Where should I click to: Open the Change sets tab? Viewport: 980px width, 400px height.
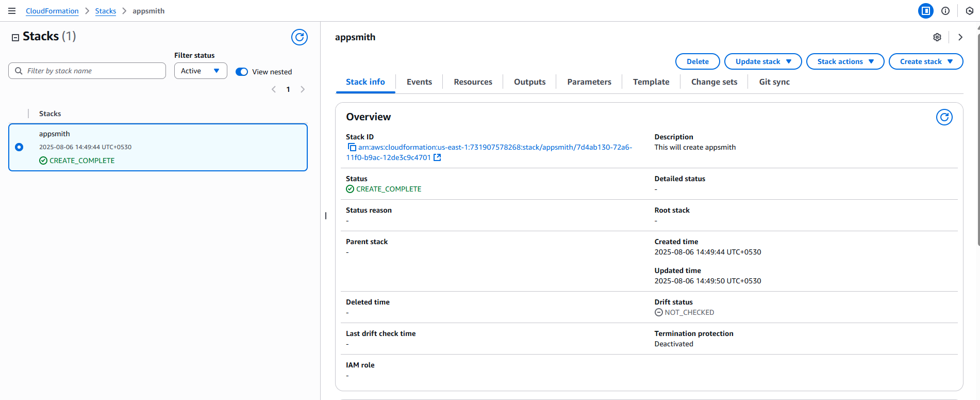coord(714,82)
